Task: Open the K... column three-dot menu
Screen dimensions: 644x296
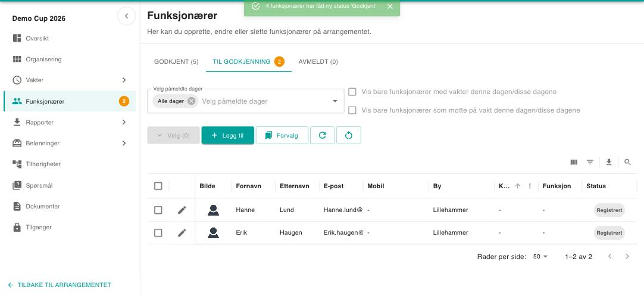Action: pos(530,186)
